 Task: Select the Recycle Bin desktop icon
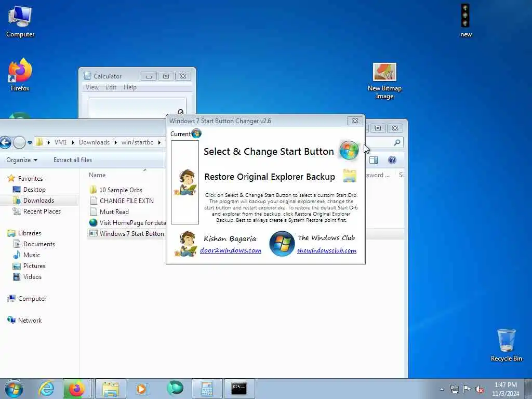(506, 345)
